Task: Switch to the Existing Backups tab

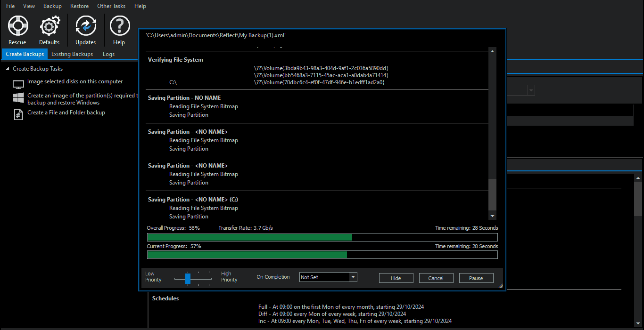Action: 72,54
